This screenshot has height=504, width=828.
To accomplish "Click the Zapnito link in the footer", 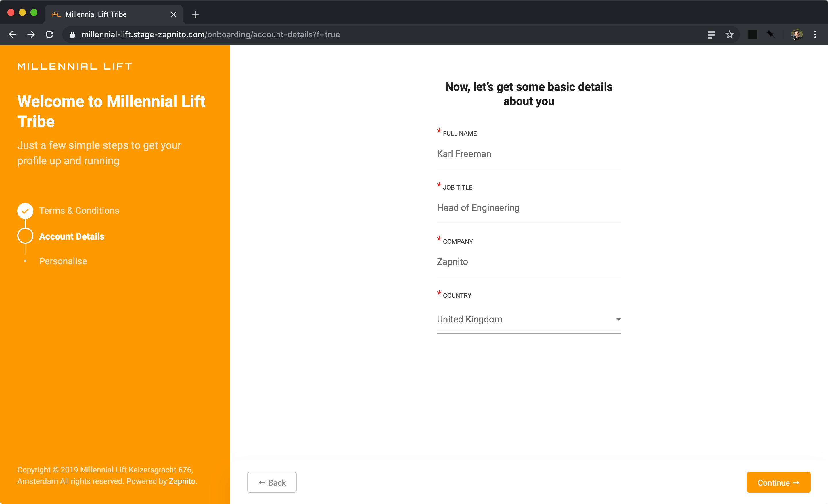I will pos(182,481).
